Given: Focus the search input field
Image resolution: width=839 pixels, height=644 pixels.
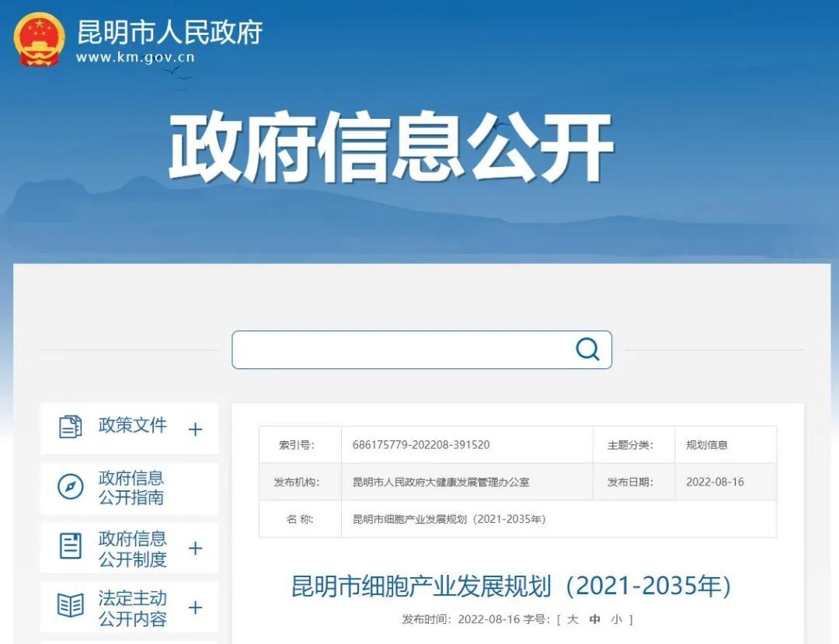Looking at the screenshot, I should (422, 350).
